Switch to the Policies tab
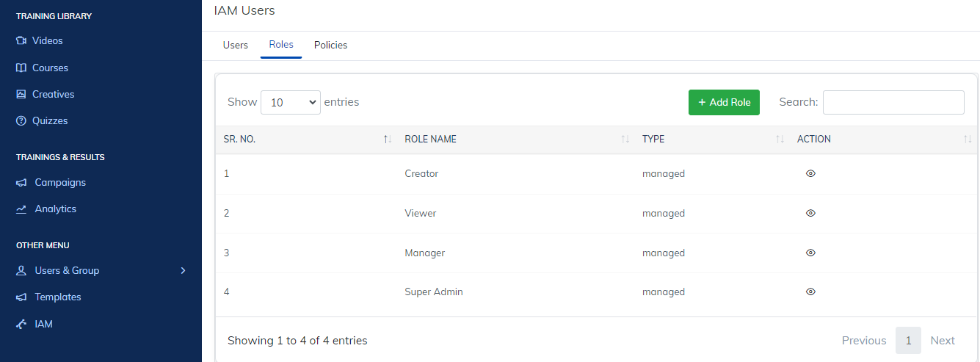This screenshot has height=362, width=980. click(x=330, y=45)
